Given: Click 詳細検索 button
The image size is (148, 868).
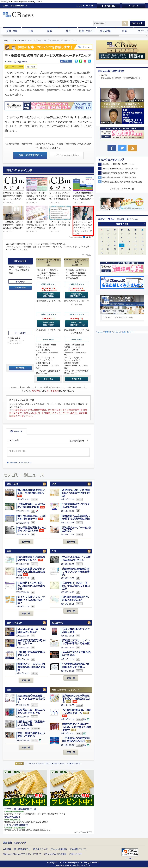Looking at the screenshot, I should pos(137,23).
